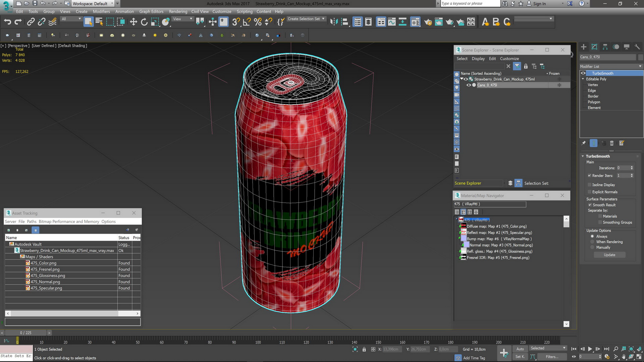Click the Mirror tool icon
The height and width of the screenshot is (362, 644).
[334, 22]
